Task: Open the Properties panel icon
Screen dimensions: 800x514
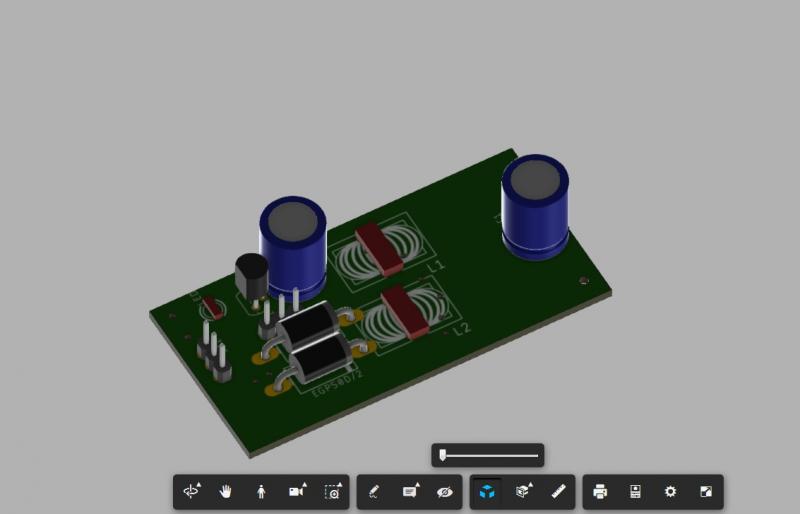Action: click(x=635, y=491)
